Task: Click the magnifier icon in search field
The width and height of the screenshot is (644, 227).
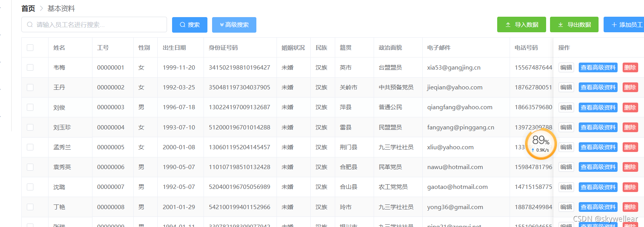Action: [x=30, y=25]
